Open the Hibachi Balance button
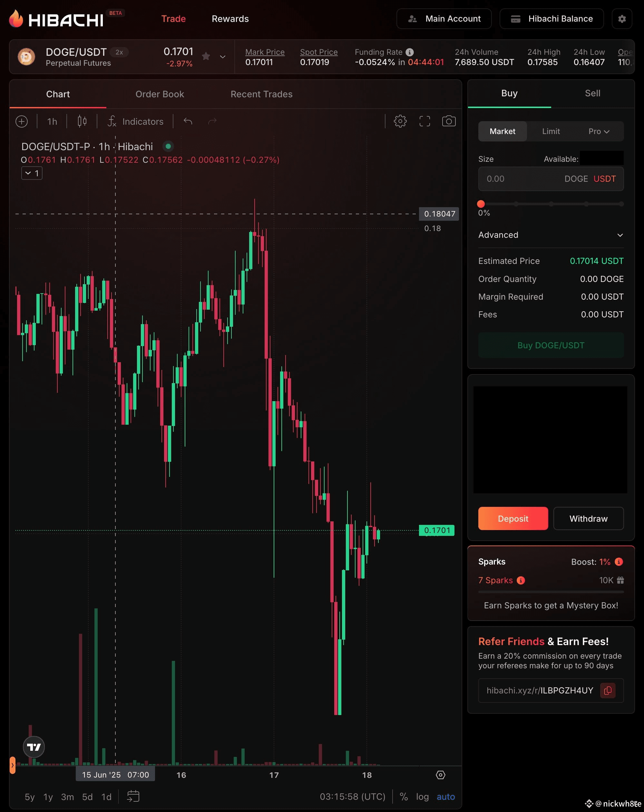Screen dimensions: 644x812 point(552,18)
